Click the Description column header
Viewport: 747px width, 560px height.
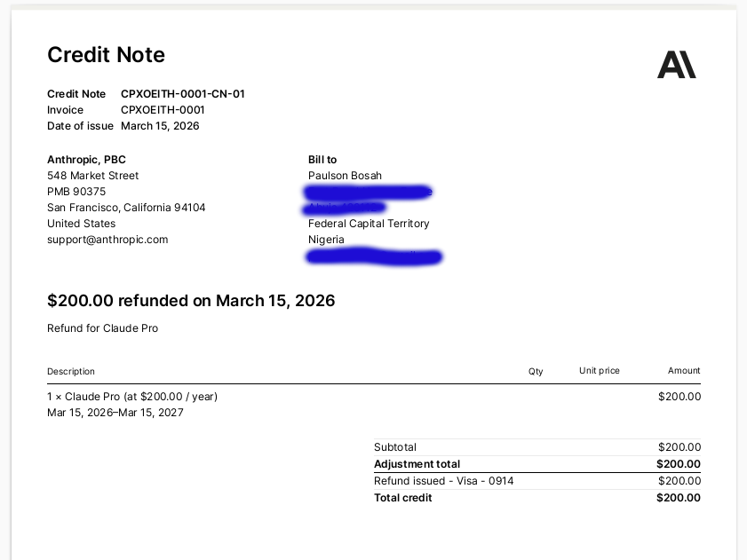[71, 371]
